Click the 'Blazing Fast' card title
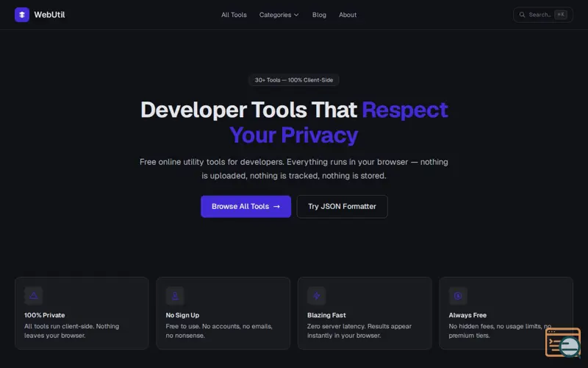Viewport: 588px width, 368px height. coord(326,315)
